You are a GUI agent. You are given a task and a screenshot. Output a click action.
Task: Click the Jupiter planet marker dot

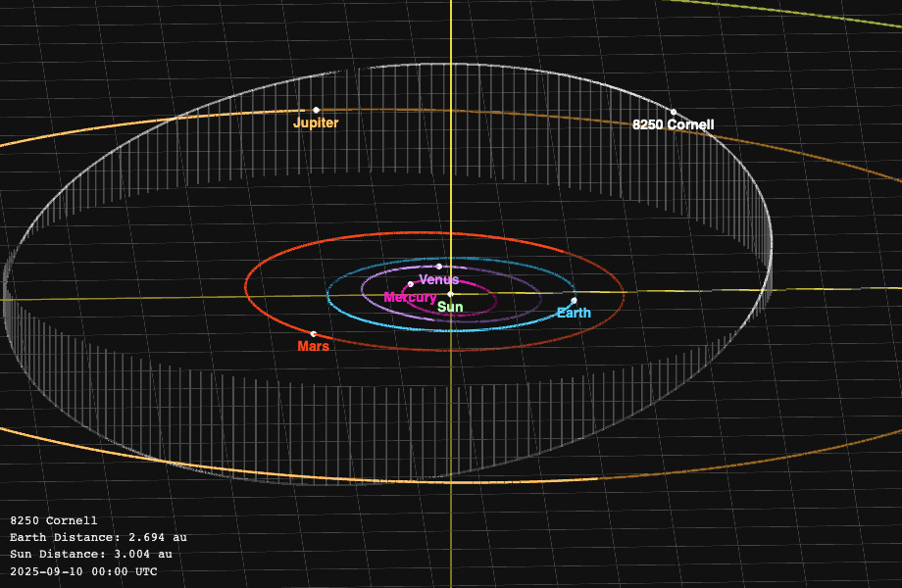(316, 110)
